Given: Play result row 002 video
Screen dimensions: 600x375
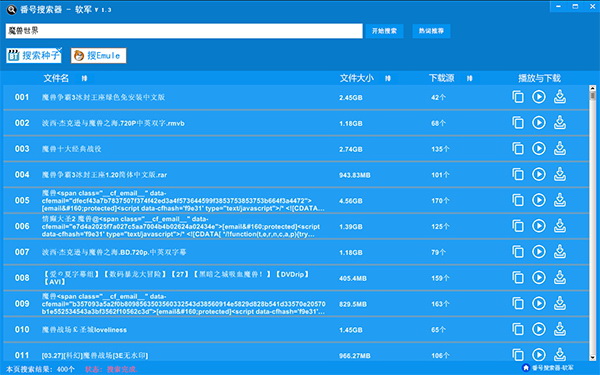Looking at the screenshot, I should (539, 122).
